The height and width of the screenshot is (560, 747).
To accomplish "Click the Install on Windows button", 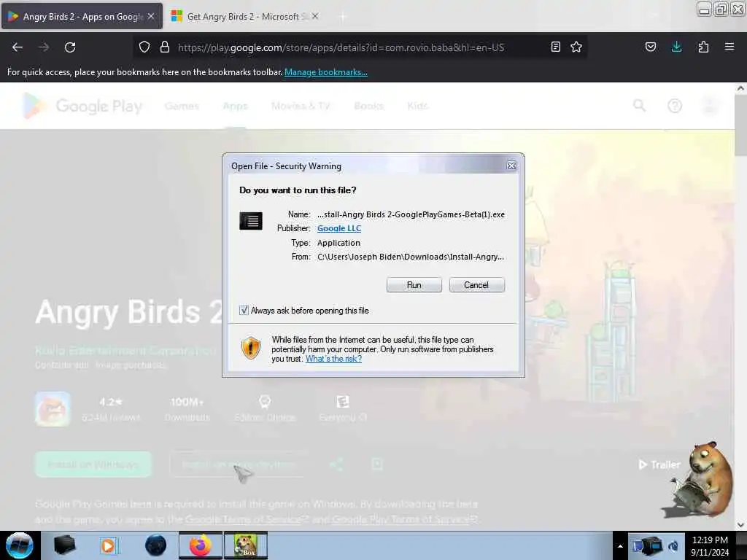I will point(93,464).
